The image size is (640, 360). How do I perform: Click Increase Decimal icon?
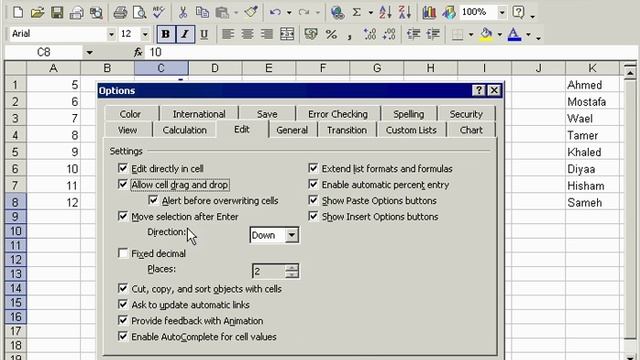pyautogui.click(x=370, y=34)
